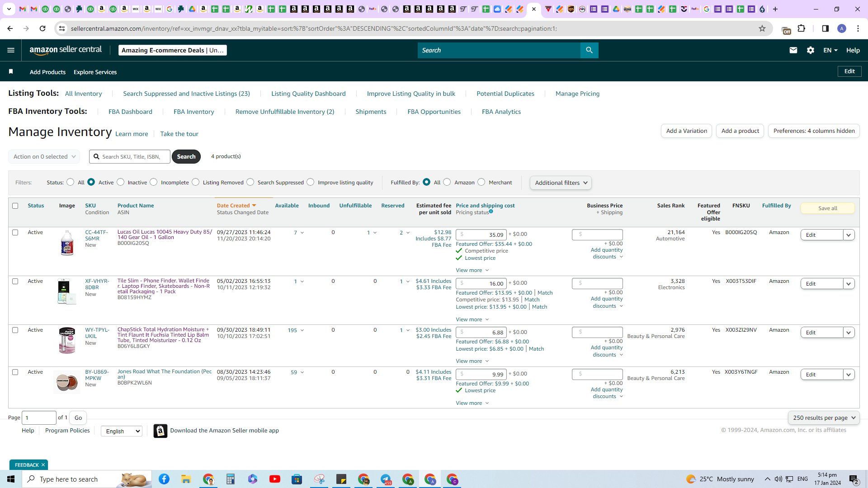Viewport: 868px width, 488px height.
Task: Open the Add Products menu
Action: 47,72
